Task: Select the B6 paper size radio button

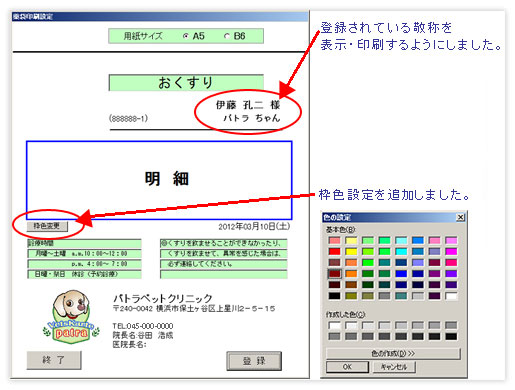Action: [227, 36]
